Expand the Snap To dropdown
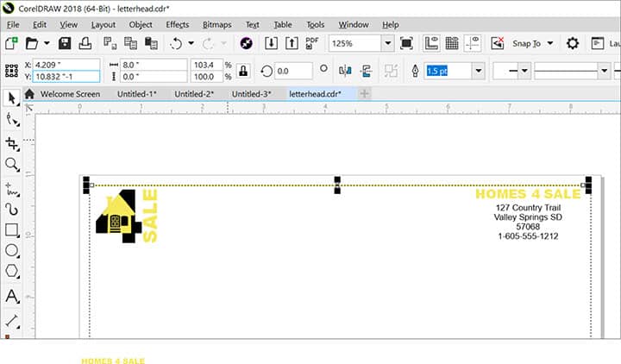This screenshot has width=621, height=364. pos(549,43)
